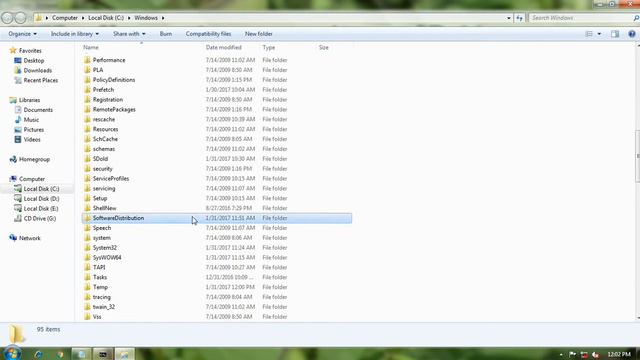Click the Pictures library icon
Viewport: 640px width, 360px height.
(18, 129)
